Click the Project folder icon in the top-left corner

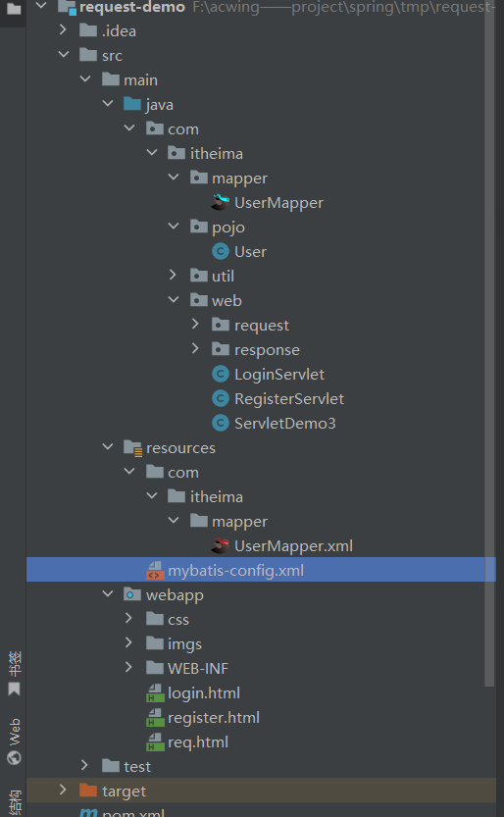[14, 8]
